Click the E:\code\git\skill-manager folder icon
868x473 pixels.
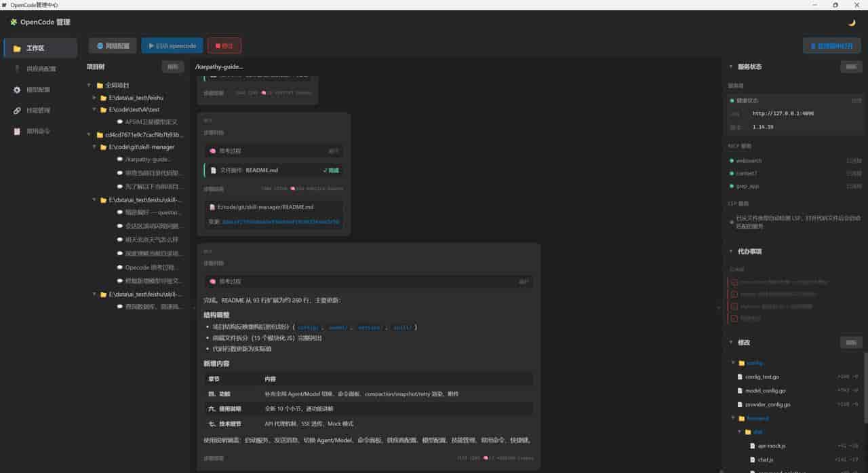[x=104, y=147]
